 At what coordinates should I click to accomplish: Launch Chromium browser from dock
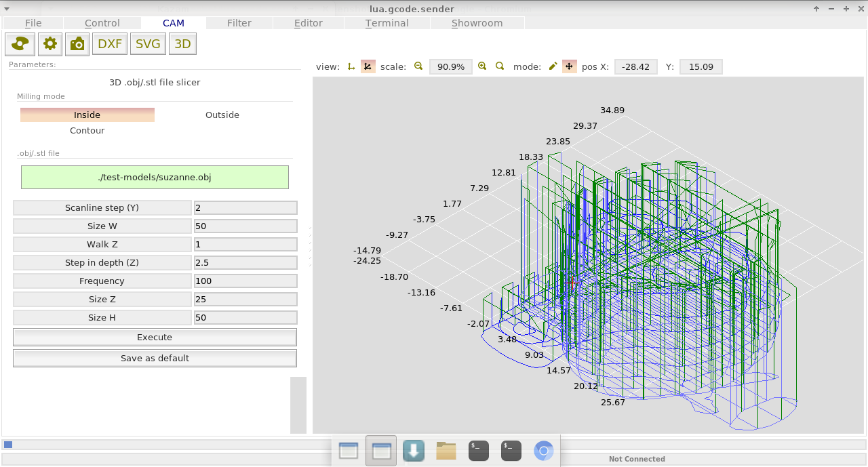click(x=544, y=451)
